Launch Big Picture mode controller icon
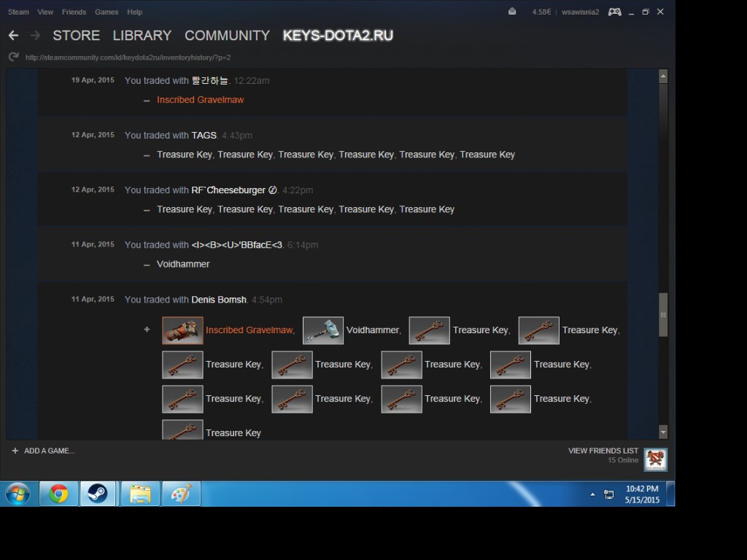 coord(614,12)
